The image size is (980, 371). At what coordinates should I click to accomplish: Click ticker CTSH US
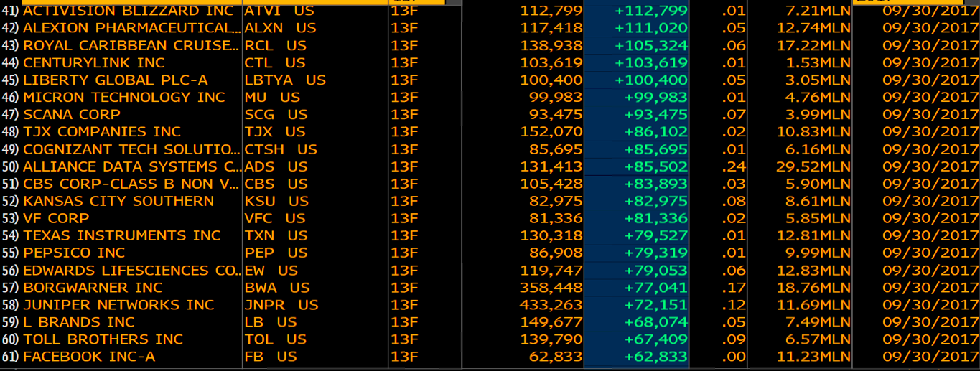(281, 149)
